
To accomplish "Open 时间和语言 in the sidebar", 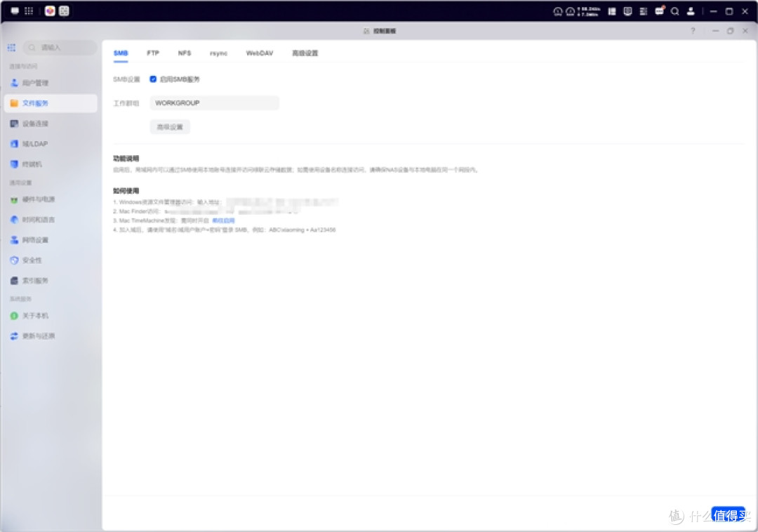I will 51,220.
